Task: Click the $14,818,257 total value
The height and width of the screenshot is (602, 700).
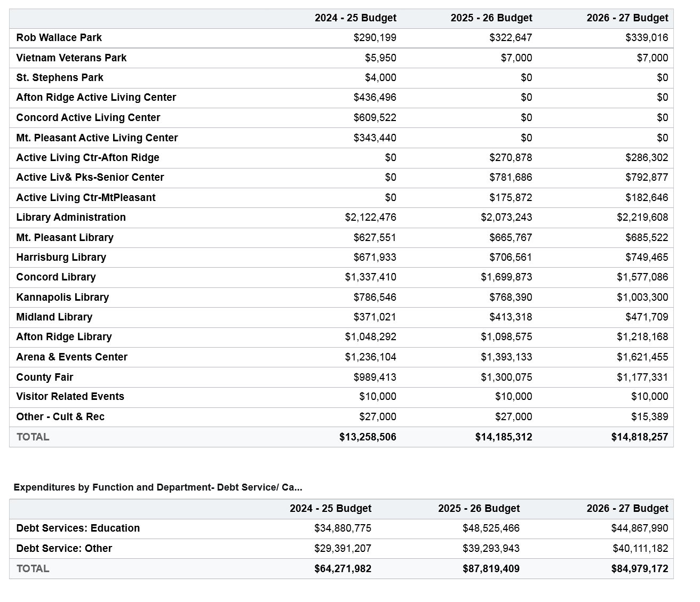Action: coord(640,437)
